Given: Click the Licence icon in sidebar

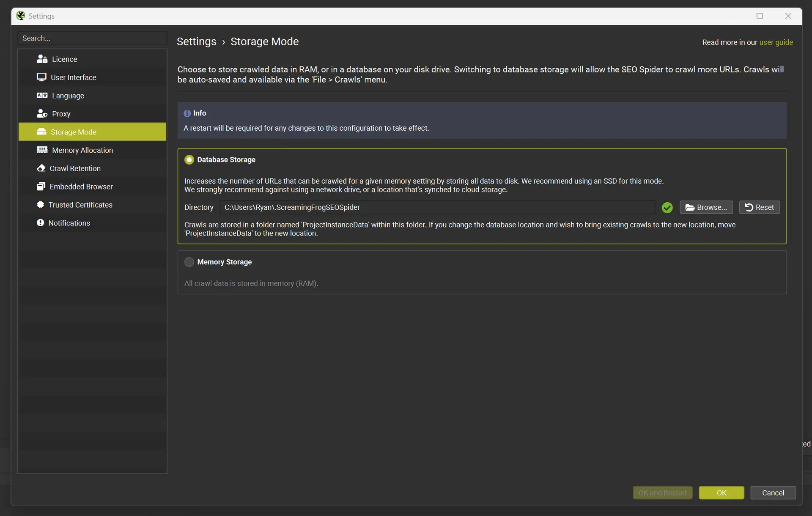Looking at the screenshot, I should pyautogui.click(x=42, y=59).
